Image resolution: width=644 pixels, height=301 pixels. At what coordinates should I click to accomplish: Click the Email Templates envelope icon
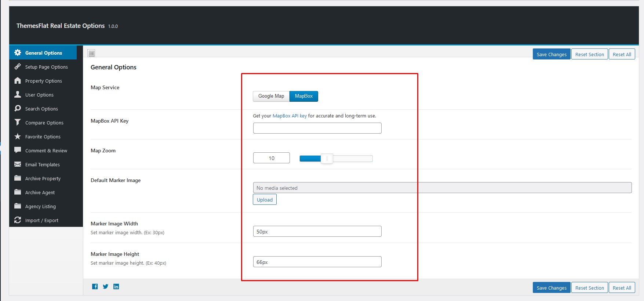[x=18, y=164]
